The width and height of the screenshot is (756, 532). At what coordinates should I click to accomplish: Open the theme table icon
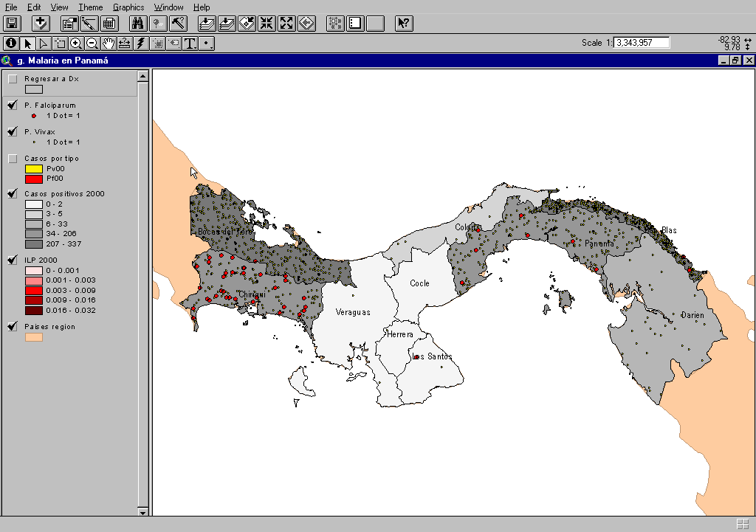point(109,23)
